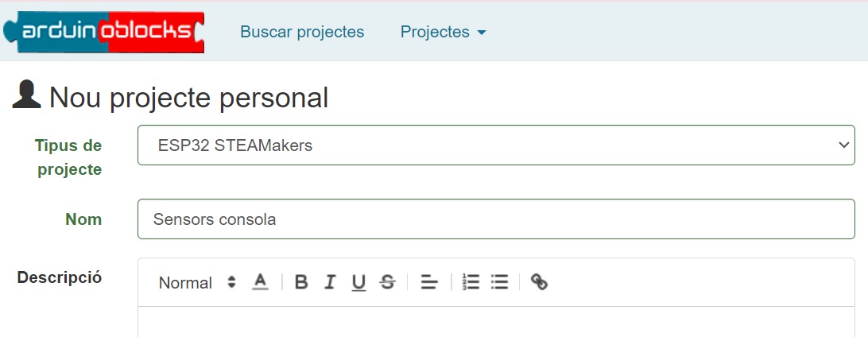The width and height of the screenshot is (868, 337).
Task: Click the Nou projecte personal heading
Action: click(188, 98)
